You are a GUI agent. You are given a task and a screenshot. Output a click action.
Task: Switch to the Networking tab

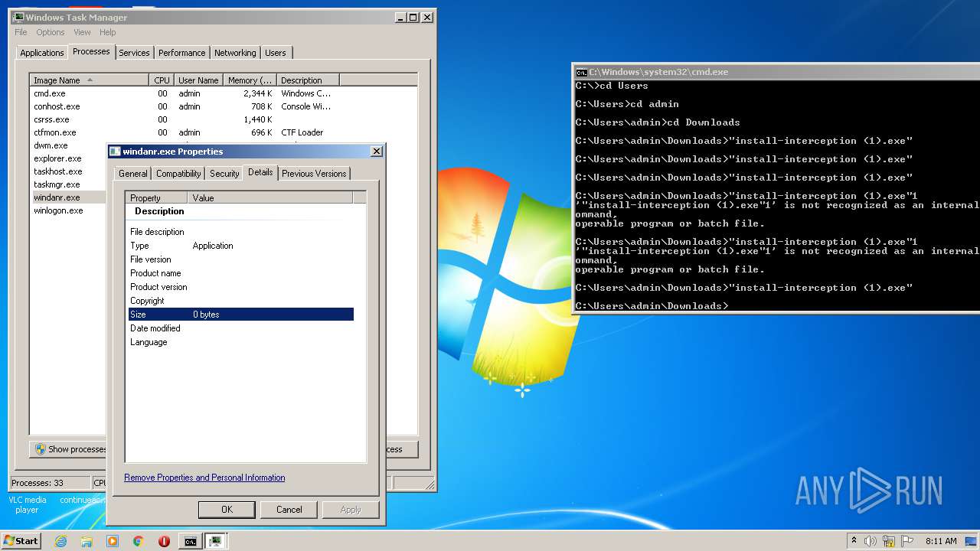235,53
